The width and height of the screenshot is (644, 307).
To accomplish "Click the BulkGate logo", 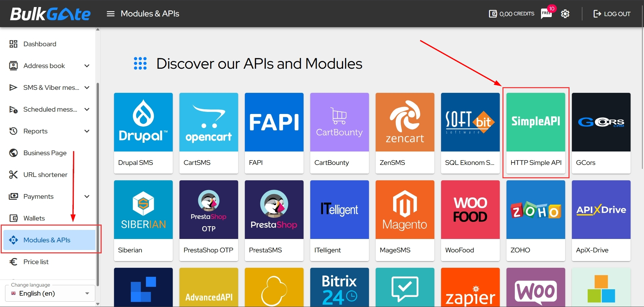I will (x=50, y=14).
